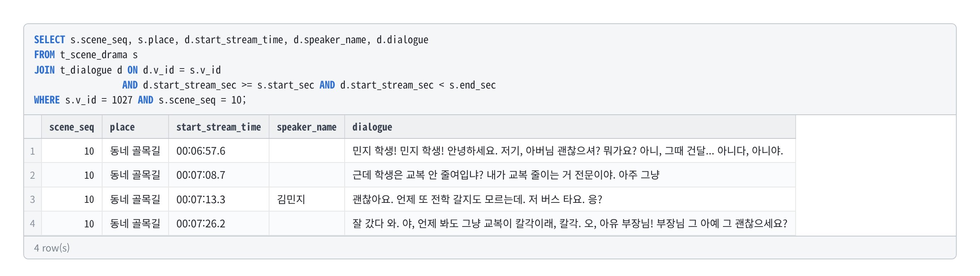Image resolution: width=980 pixels, height=276 pixels.
Task: Select row number 3 in results
Action: tap(32, 200)
